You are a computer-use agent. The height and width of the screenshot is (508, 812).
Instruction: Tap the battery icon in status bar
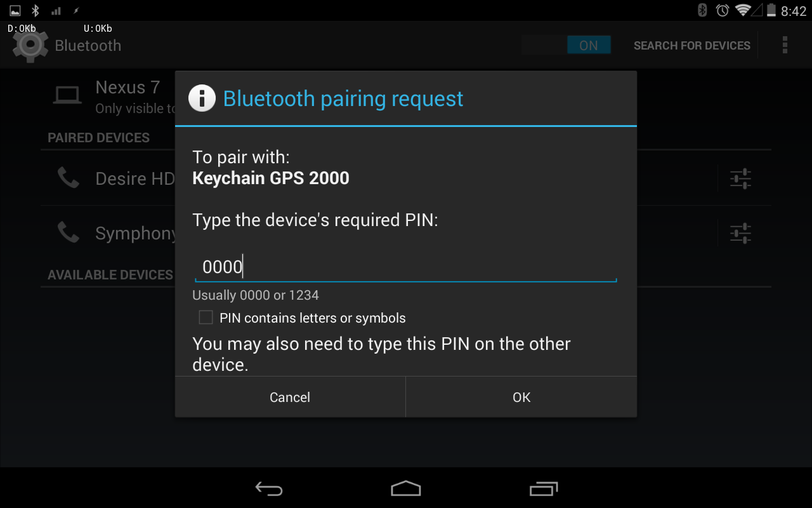coord(771,10)
